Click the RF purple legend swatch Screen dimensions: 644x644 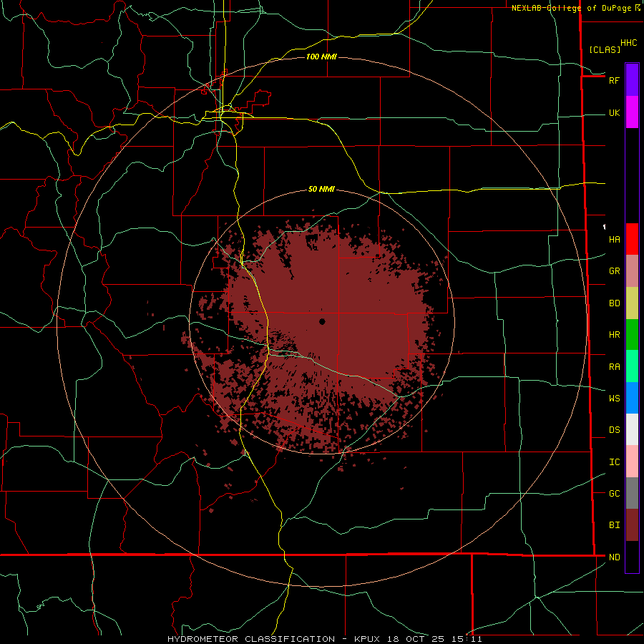tap(632, 80)
